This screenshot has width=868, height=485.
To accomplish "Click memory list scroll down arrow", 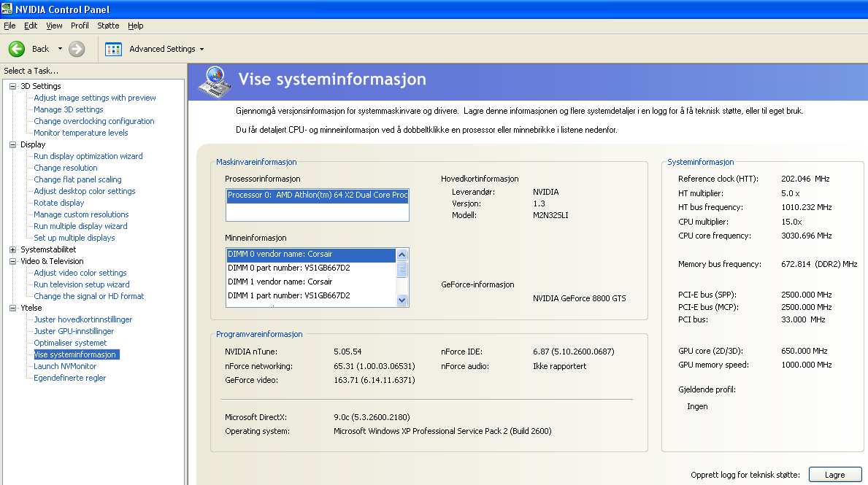I will [402, 300].
